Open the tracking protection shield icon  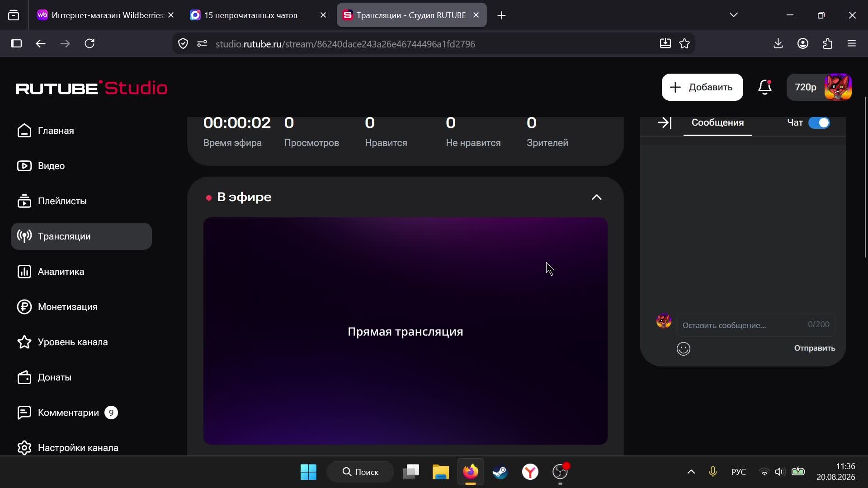[x=183, y=44]
